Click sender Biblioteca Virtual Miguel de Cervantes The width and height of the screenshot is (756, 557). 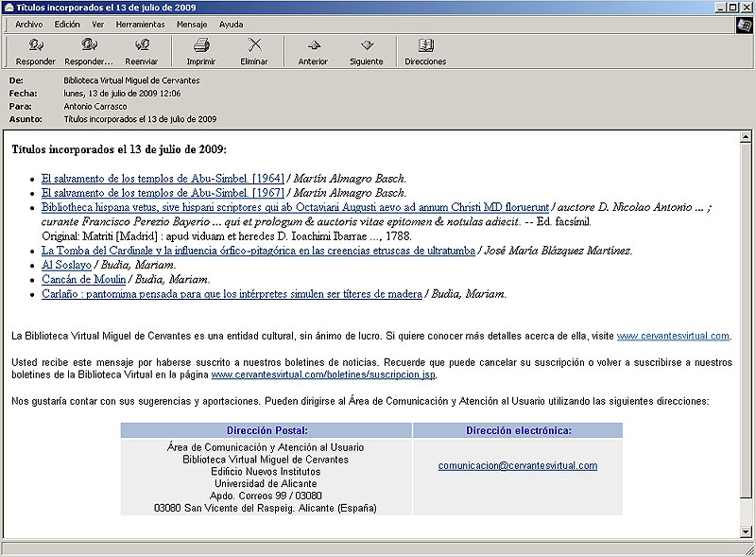[x=131, y=80]
